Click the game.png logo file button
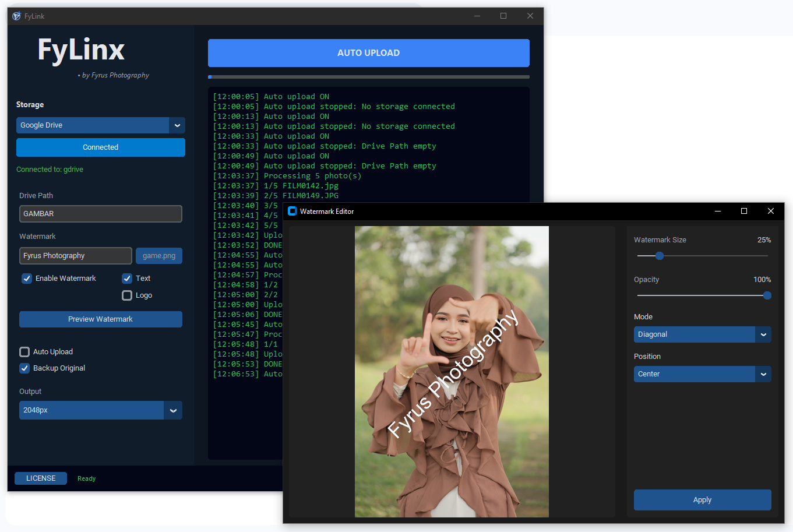Image resolution: width=793 pixels, height=532 pixels. (x=159, y=256)
